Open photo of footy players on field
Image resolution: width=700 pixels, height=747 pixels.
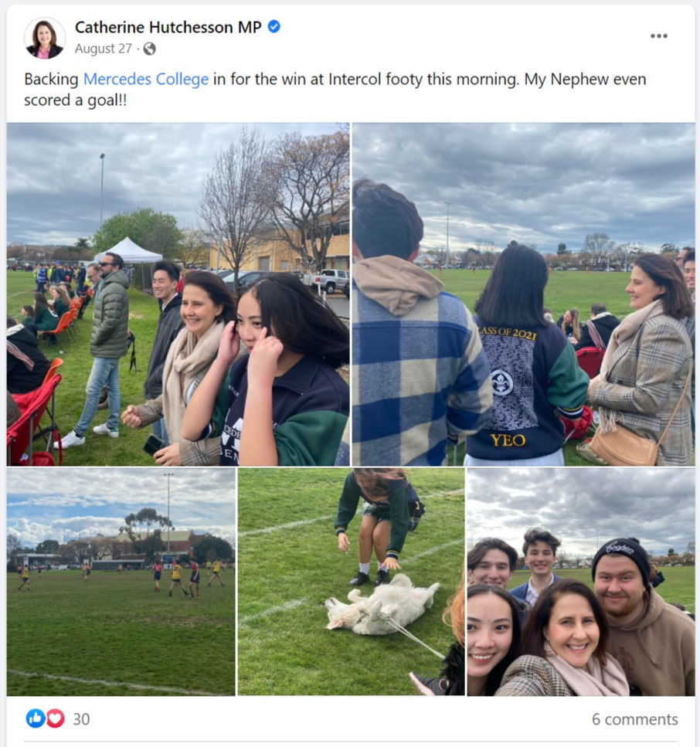click(121, 582)
